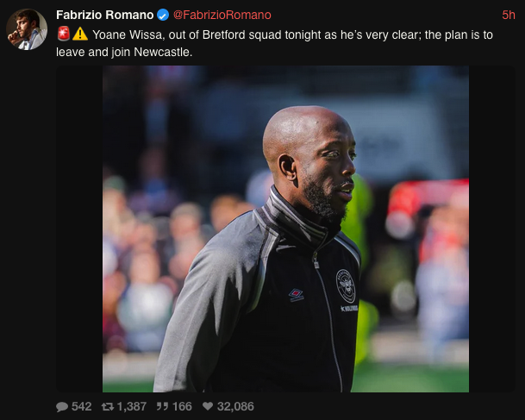525x420 pixels.
Task: Open Fabrizio Romano's profile avatar
Action: click(x=27, y=29)
